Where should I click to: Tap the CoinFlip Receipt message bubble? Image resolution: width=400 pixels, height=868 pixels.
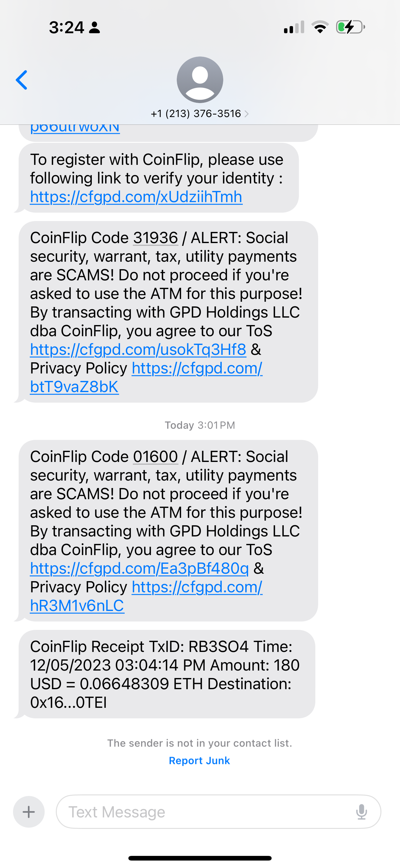pyautogui.click(x=167, y=674)
